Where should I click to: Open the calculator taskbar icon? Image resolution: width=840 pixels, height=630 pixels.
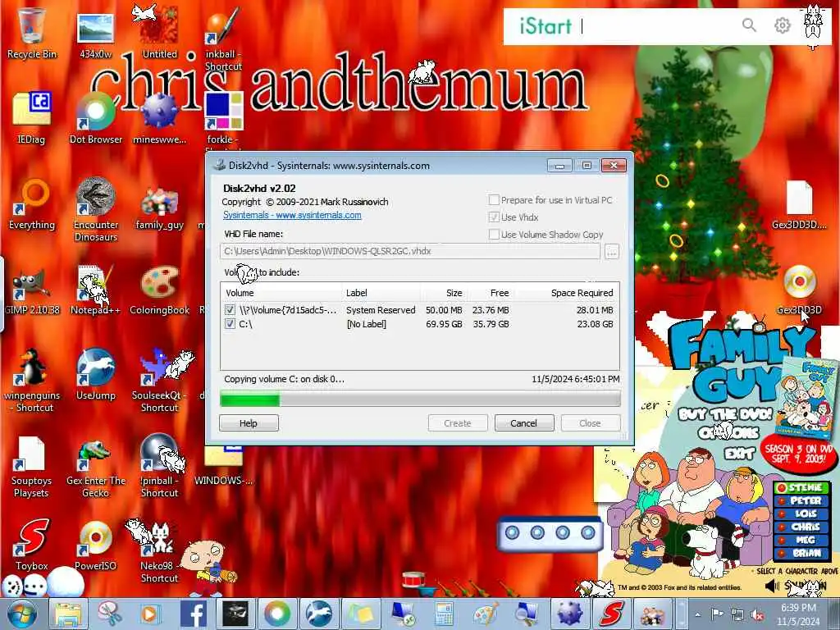[444, 614]
